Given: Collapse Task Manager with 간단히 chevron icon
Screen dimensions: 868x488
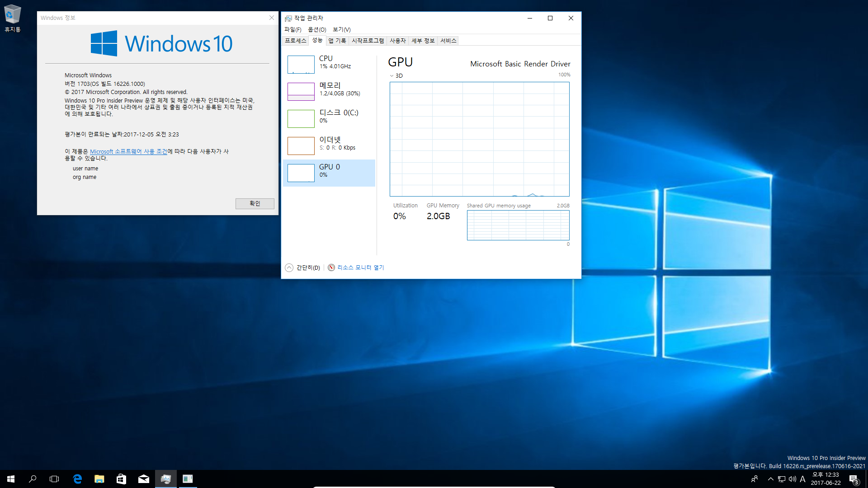Looking at the screenshot, I should pyautogui.click(x=289, y=267).
